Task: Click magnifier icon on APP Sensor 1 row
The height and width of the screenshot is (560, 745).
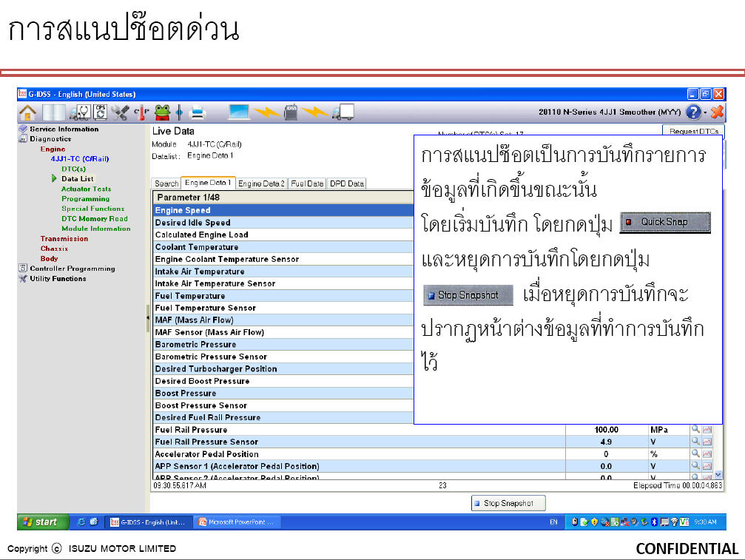Action: (x=695, y=466)
